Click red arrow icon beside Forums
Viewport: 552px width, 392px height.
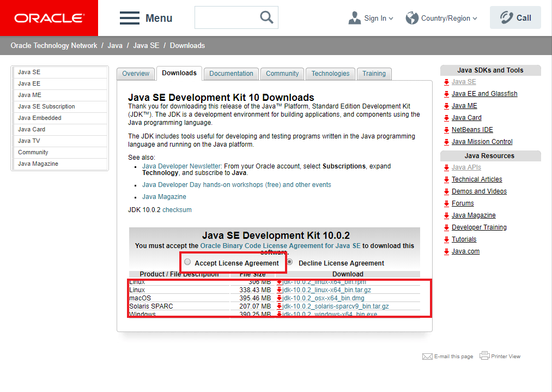(x=446, y=203)
